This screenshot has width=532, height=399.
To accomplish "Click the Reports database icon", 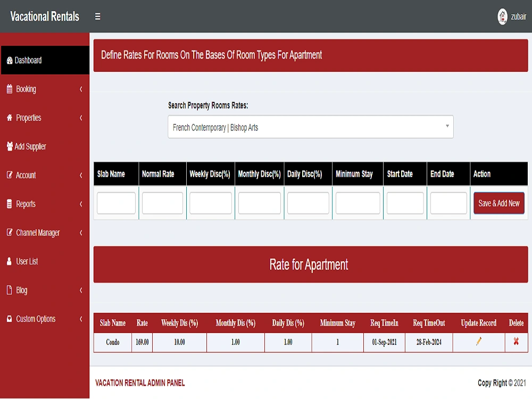I will [x=10, y=204].
